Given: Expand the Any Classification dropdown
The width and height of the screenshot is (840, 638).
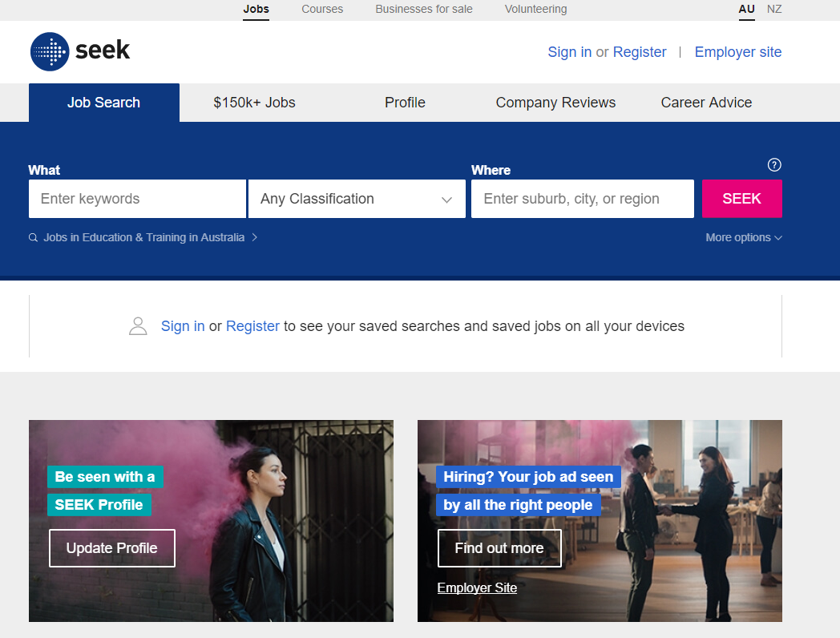Looking at the screenshot, I should (x=357, y=199).
